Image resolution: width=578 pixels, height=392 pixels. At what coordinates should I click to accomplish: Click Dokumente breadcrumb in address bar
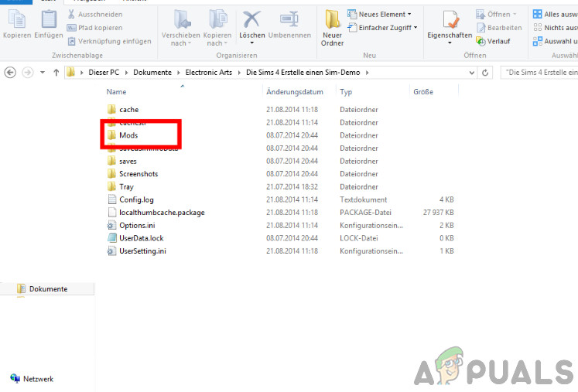[x=152, y=73]
